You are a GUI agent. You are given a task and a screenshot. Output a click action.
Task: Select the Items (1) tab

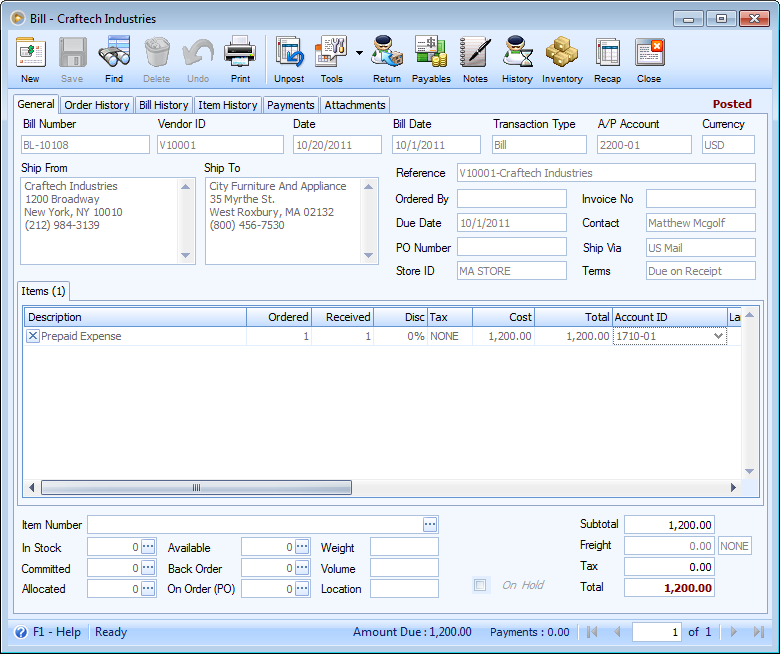coord(43,291)
